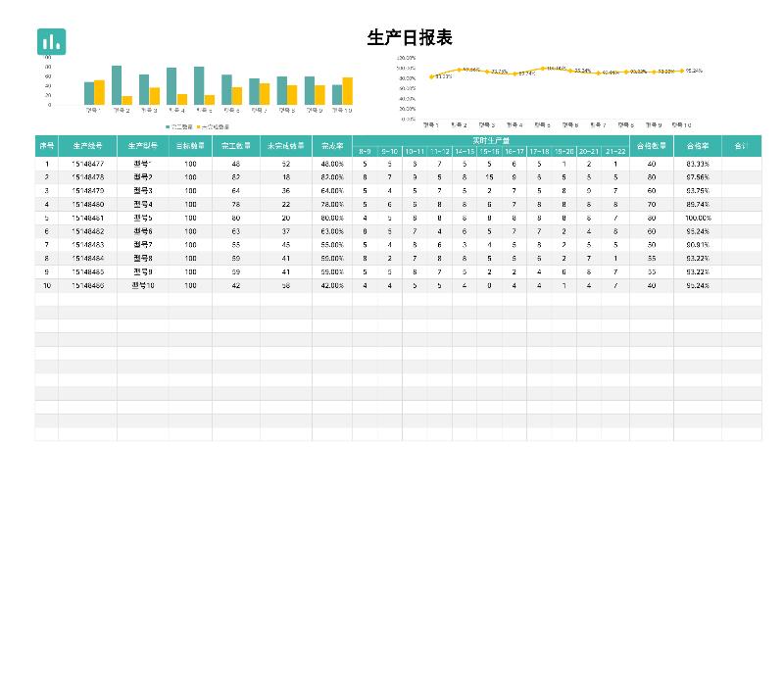This screenshot has width=784, height=686.
Task: Select cell with line number 15148481
Action: click(x=87, y=218)
